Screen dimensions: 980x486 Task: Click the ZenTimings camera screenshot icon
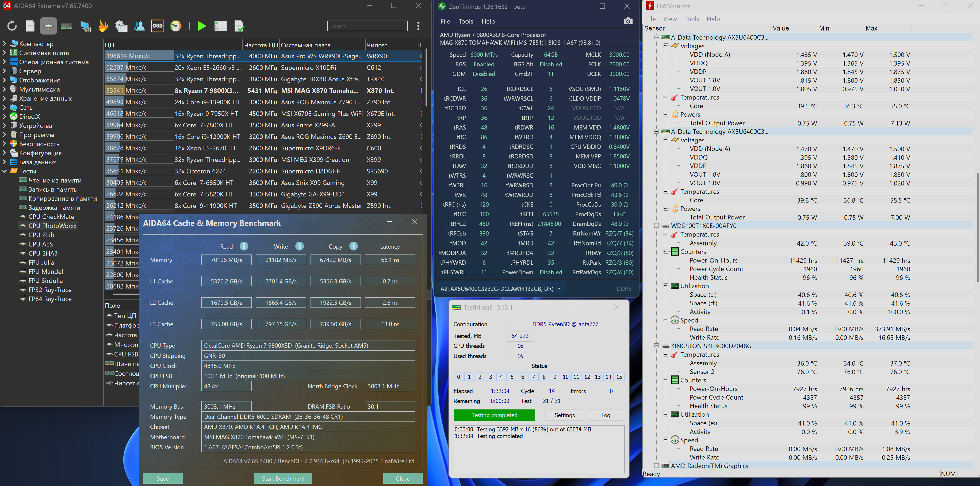(x=628, y=21)
